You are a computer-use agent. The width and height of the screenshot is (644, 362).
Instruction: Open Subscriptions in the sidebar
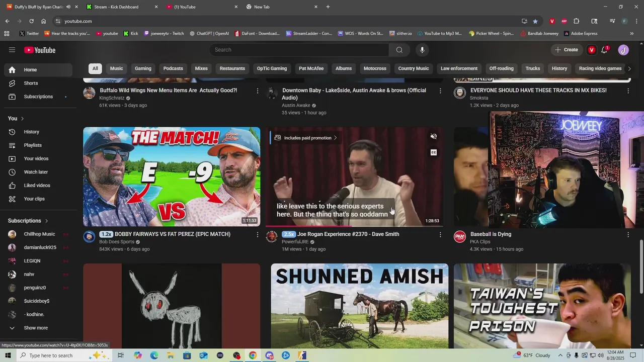click(38, 97)
